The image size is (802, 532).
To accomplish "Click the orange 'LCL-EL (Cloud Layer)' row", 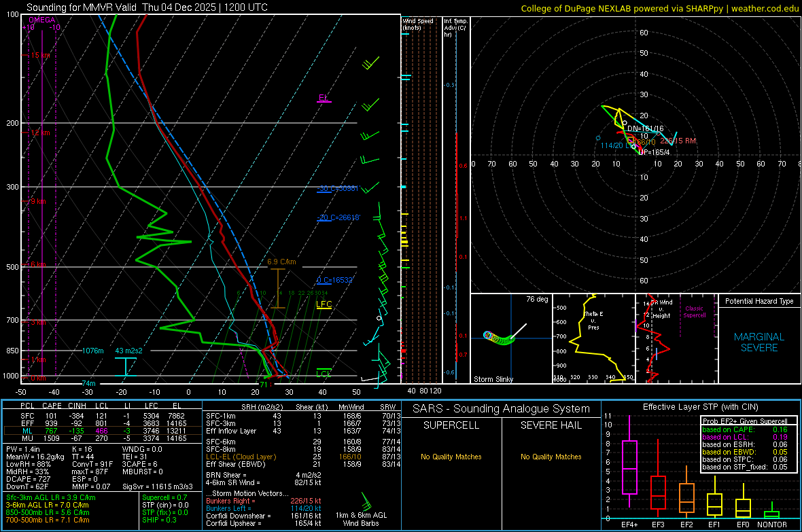I will (303, 457).
